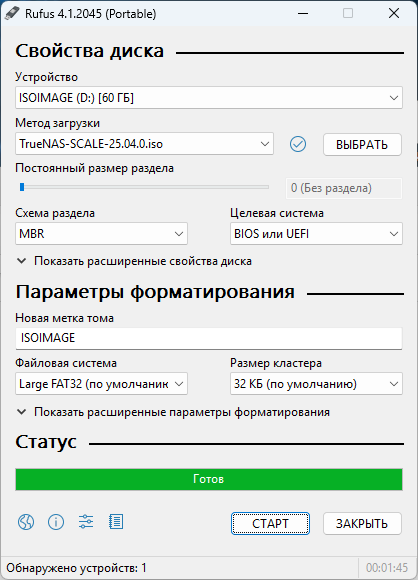This screenshot has height=580, width=418.
Task: Open the Устройство device dropdown
Action: pos(209,98)
